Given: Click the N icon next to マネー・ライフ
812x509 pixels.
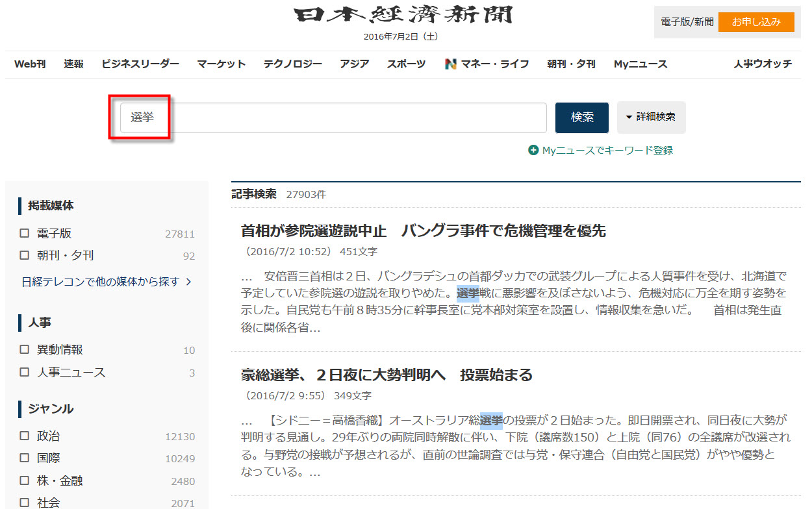Looking at the screenshot, I should (x=451, y=64).
